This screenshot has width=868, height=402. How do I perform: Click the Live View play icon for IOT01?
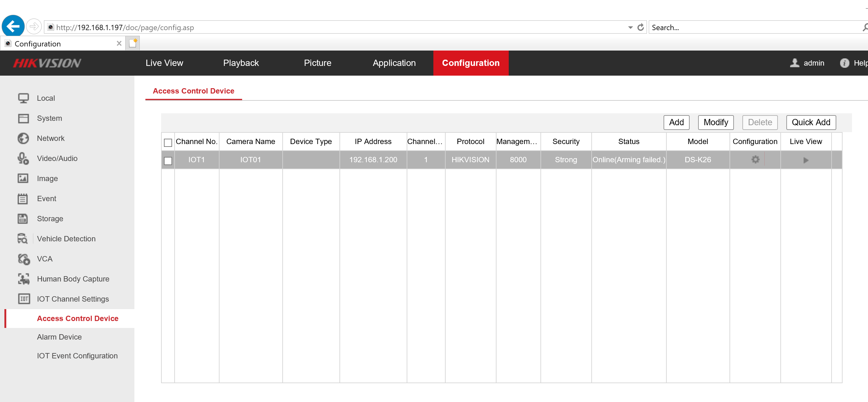[x=806, y=160]
